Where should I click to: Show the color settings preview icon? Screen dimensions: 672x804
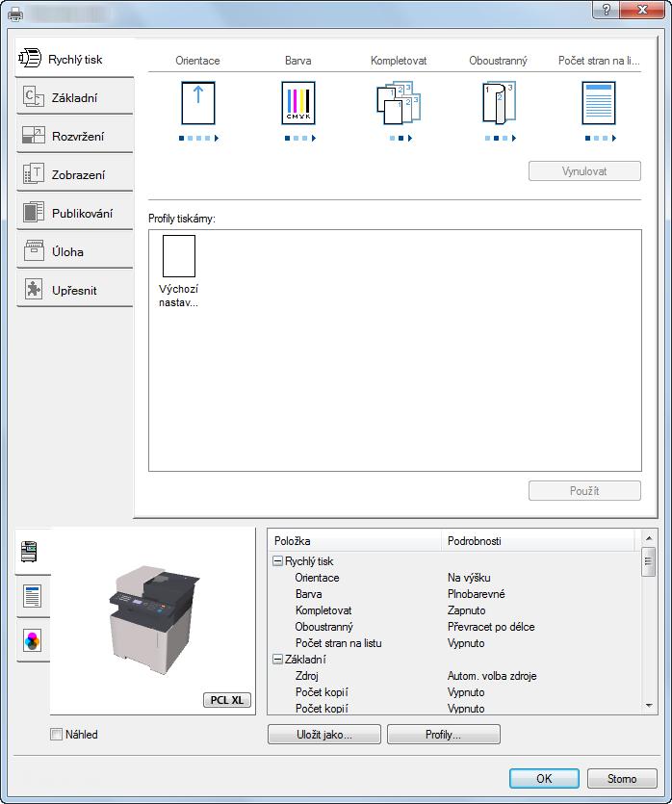pyautogui.click(x=33, y=640)
